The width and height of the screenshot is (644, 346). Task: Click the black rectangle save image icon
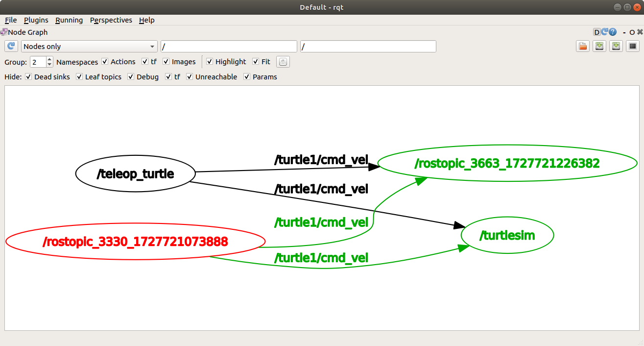pyautogui.click(x=633, y=46)
